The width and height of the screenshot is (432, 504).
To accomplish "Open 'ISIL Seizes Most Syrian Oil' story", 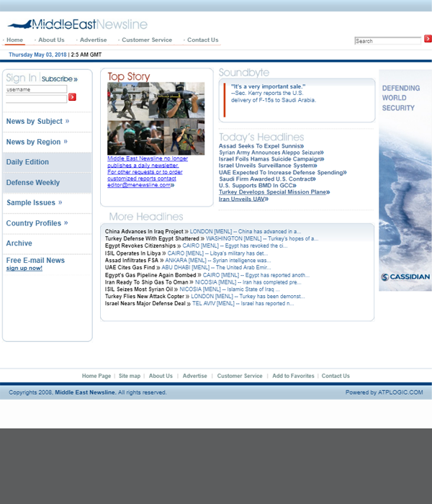I will pos(139,289).
